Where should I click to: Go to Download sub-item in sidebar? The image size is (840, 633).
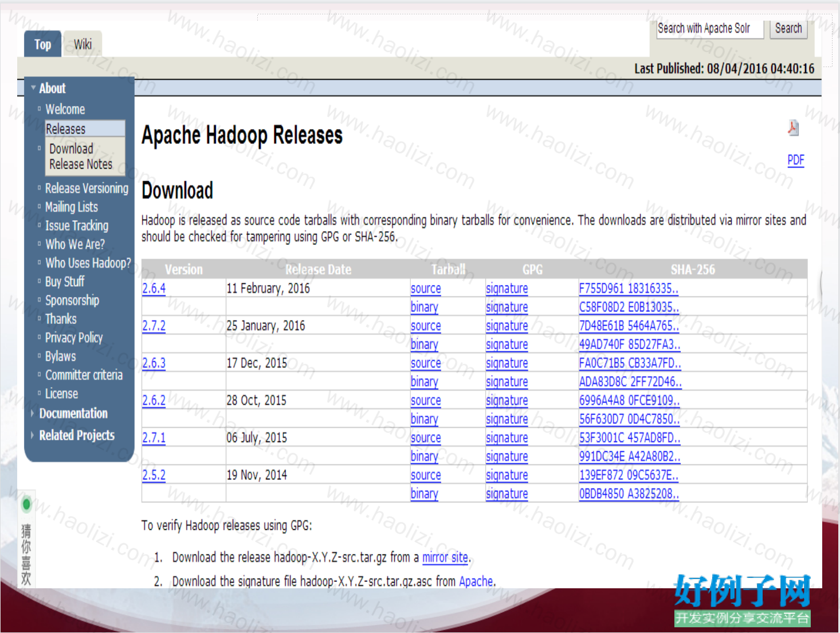[71, 149]
